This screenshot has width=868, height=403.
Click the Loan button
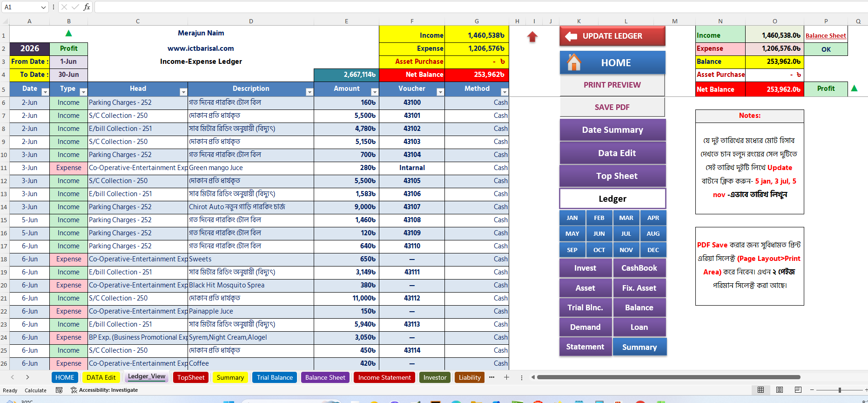point(639,327)
